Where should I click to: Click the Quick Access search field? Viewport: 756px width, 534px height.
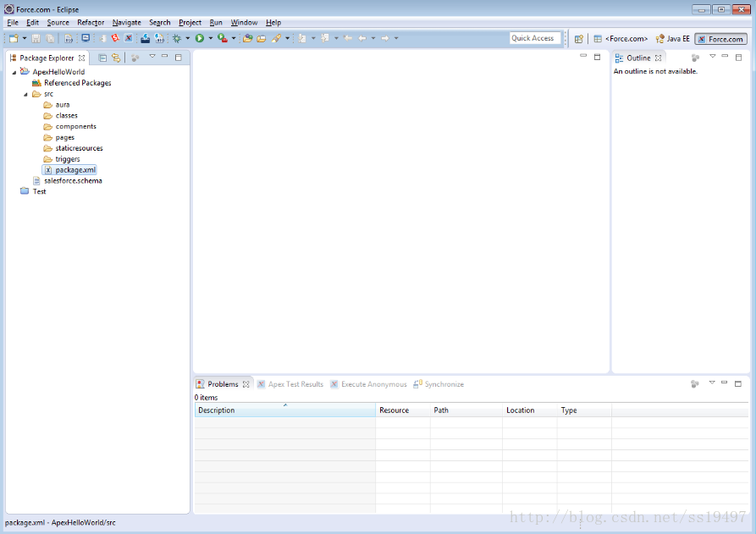(x=535, y=38)
